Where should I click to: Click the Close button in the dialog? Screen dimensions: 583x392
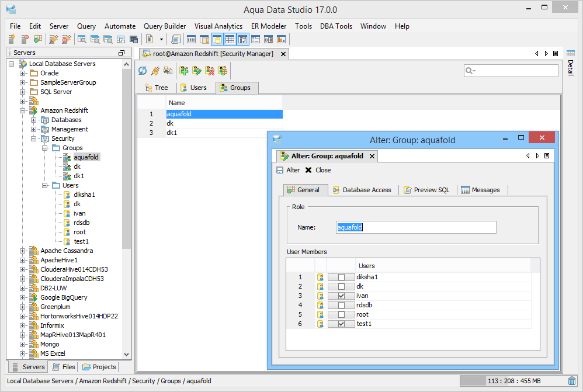click(318, 170)
